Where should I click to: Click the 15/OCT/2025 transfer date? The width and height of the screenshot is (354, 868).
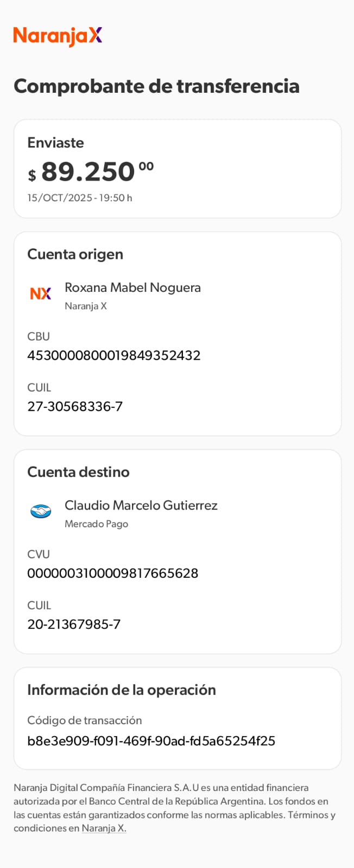pyautogui.click(x=80, y=198)
